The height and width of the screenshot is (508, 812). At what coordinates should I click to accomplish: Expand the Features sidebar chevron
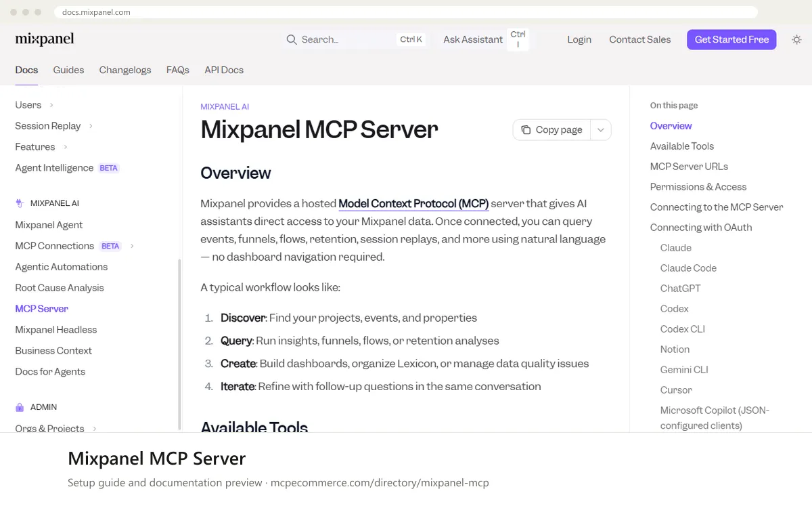tap(66, 147)
